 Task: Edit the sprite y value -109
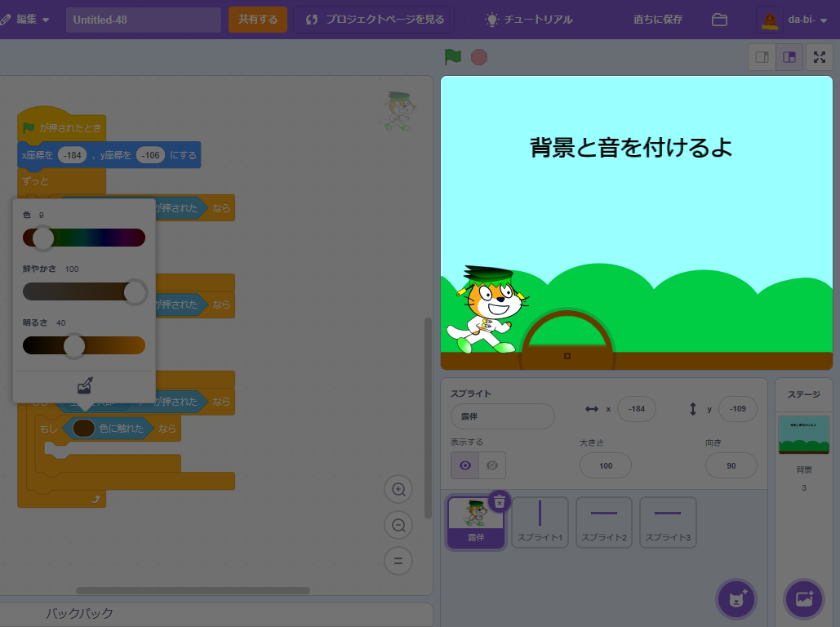(738, 409)
